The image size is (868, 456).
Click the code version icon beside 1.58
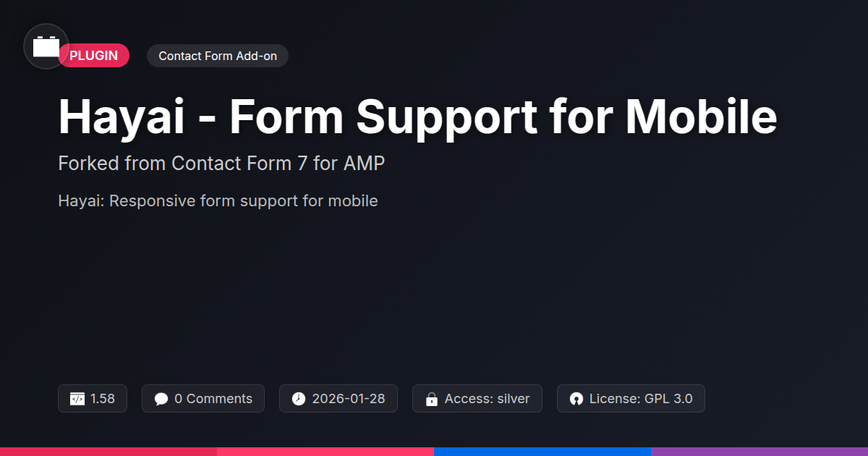[77, 399]
